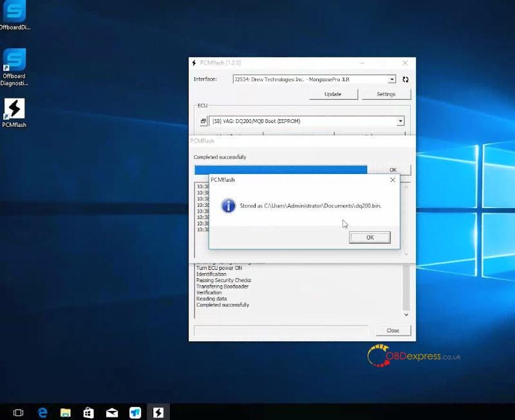This screenshot has height=420, width=515.
Task: Open File Explorer from taskbar
Action: 66,412
